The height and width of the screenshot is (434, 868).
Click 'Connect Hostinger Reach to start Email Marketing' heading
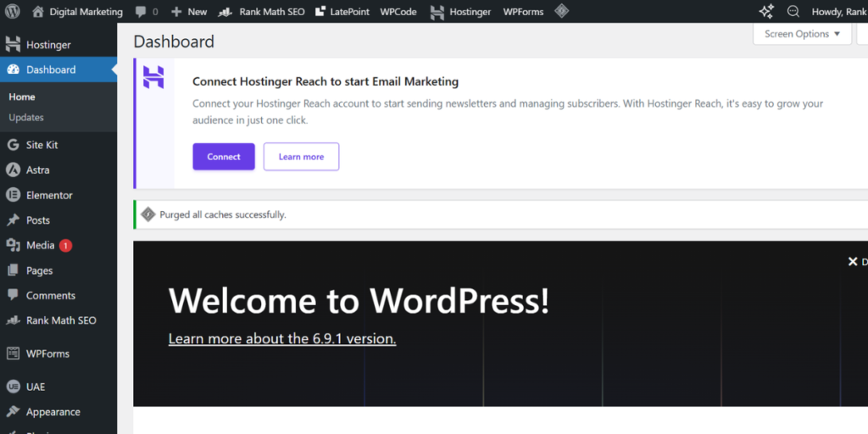(325, 81)
